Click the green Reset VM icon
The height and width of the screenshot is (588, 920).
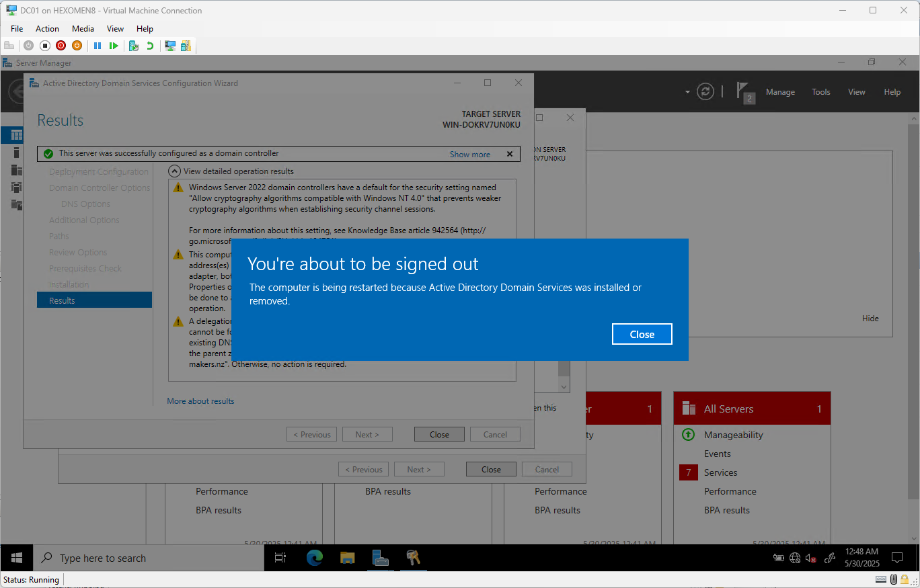(114, 46)
